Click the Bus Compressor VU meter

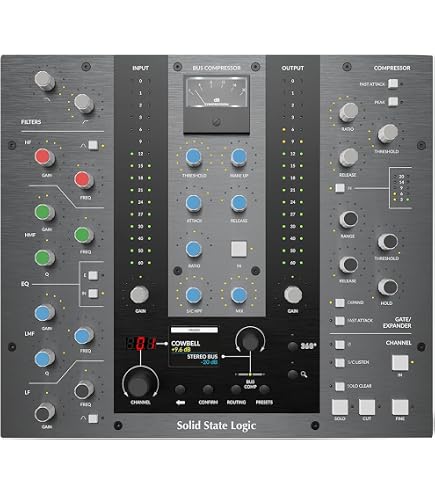[x=217, y=104]
